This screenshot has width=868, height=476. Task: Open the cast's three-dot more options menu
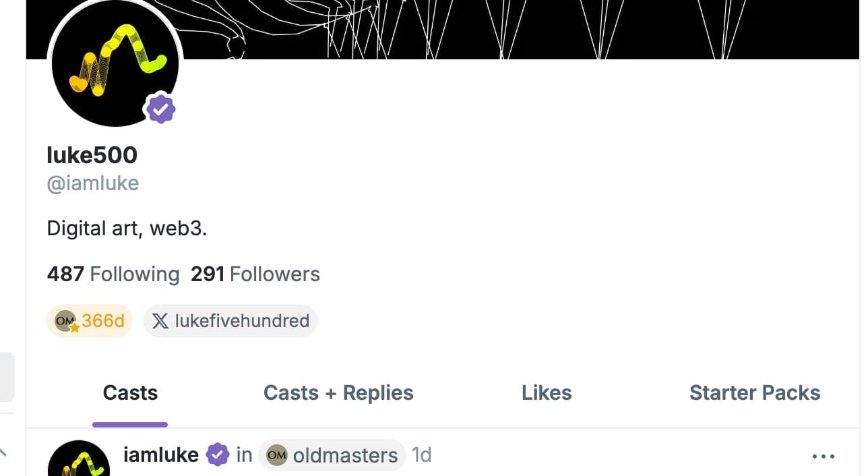coord(824,456)
